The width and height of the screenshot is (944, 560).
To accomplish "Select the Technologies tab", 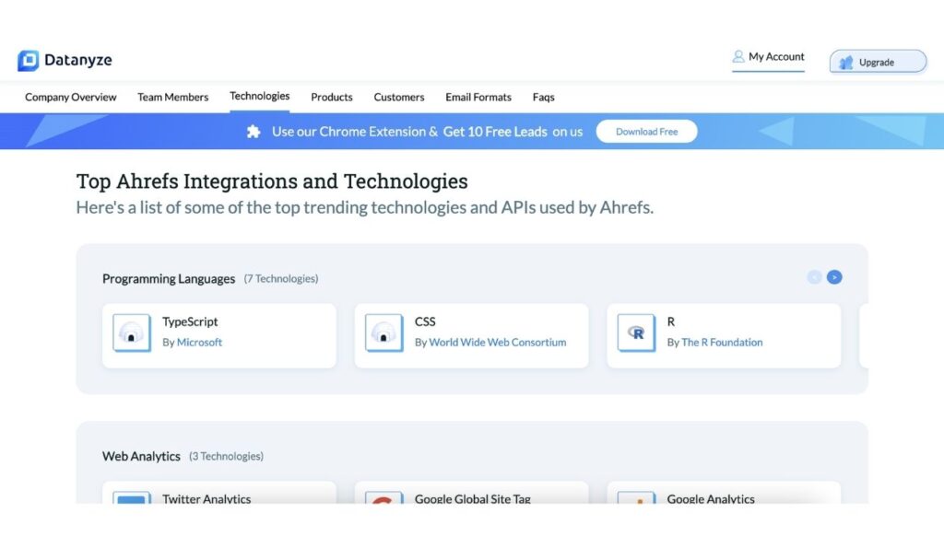I will (x=259, y=96).
